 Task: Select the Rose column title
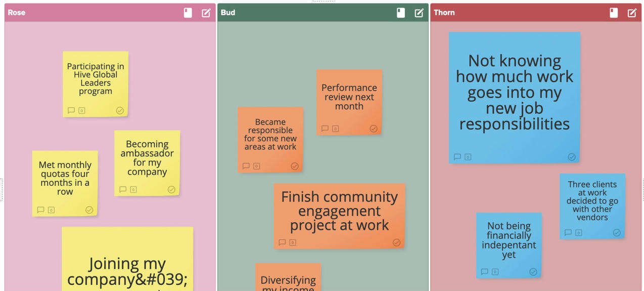(17, 13)
